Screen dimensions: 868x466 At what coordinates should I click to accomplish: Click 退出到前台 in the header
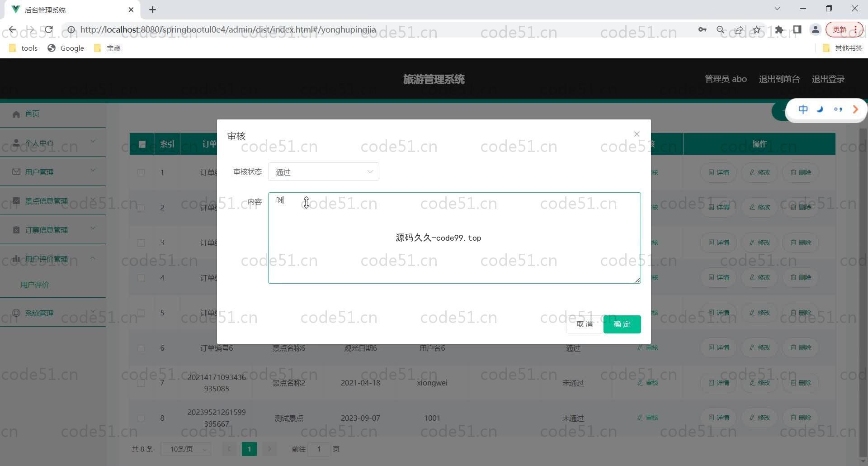[779, 79]
